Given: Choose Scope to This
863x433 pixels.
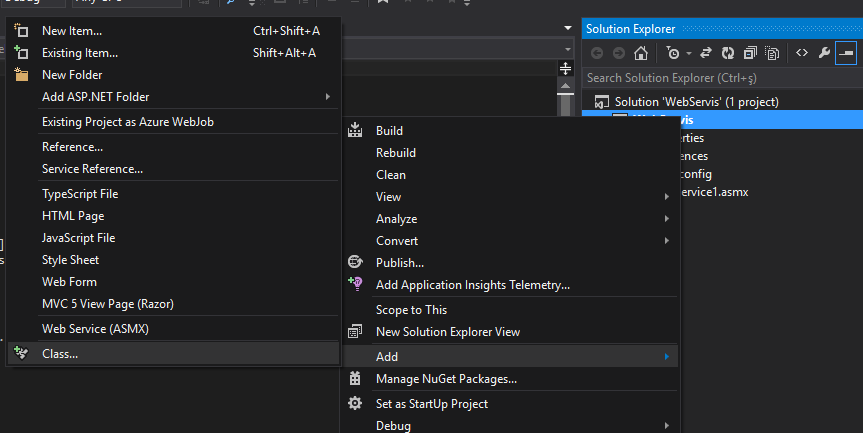Looking at the screenshot, I should (510, 310).
